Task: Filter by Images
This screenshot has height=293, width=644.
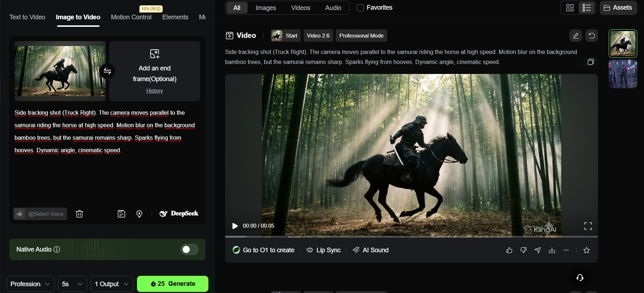Action: [266, 8]
